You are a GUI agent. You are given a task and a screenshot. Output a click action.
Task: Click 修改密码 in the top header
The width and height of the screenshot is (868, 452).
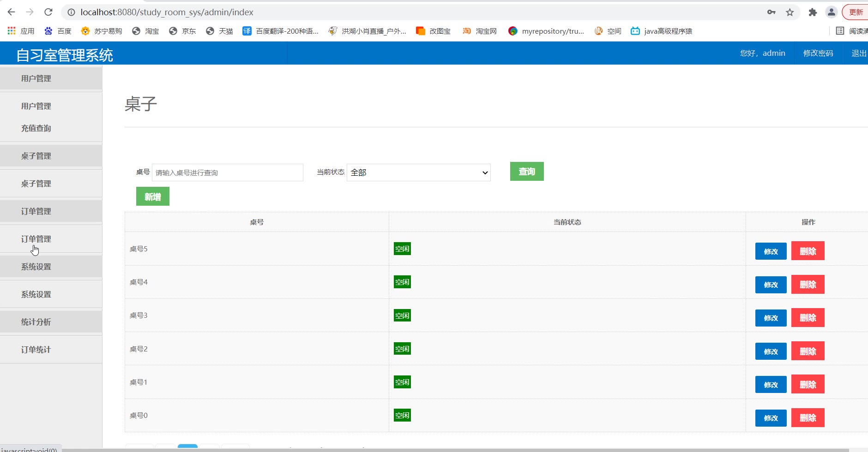click(x=818, y=53)
